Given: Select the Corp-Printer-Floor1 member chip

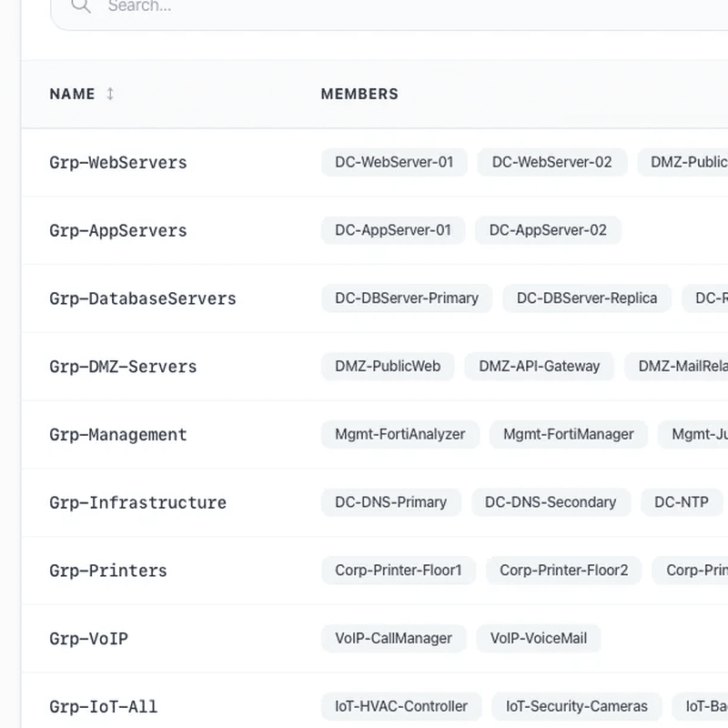Looking at the screenshot, I should point(399,571).
